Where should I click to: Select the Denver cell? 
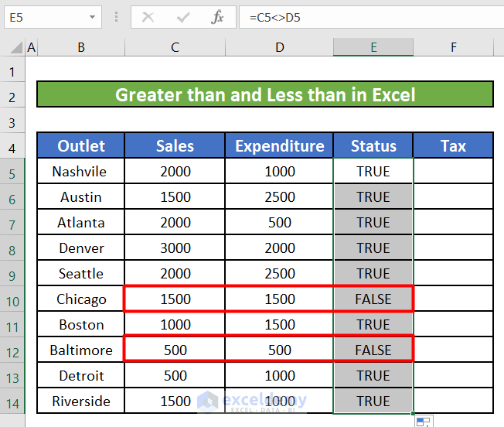click(81, 248)
